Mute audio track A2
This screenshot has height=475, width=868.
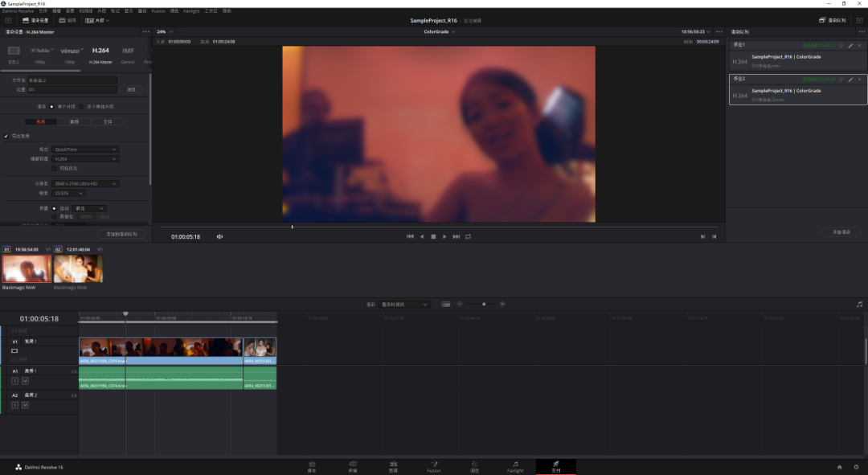click(x=25, y=405)
